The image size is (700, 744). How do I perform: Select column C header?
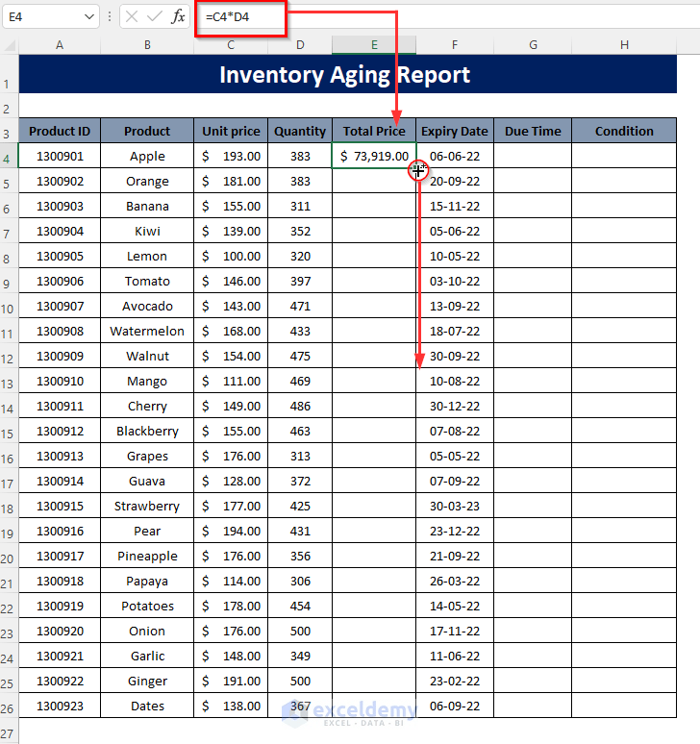coord(231,45)
